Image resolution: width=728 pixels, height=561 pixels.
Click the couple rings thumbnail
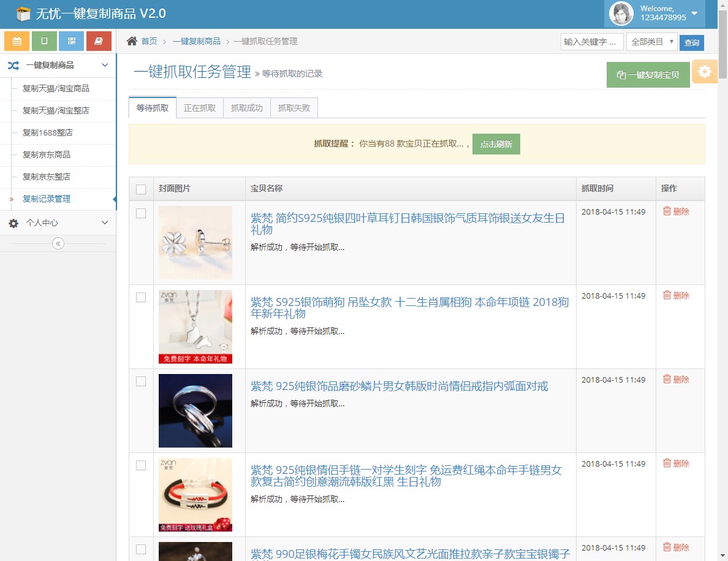pos(195,411)
